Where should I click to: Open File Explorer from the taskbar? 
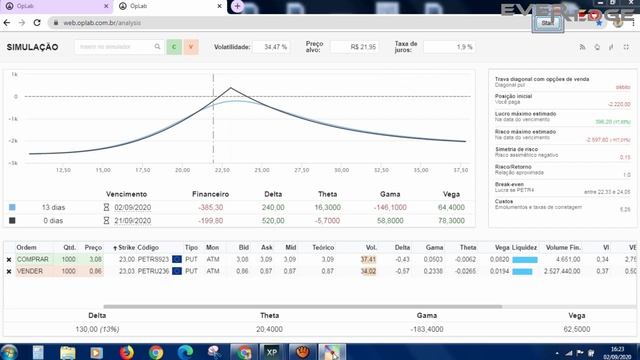coord(67,352)
